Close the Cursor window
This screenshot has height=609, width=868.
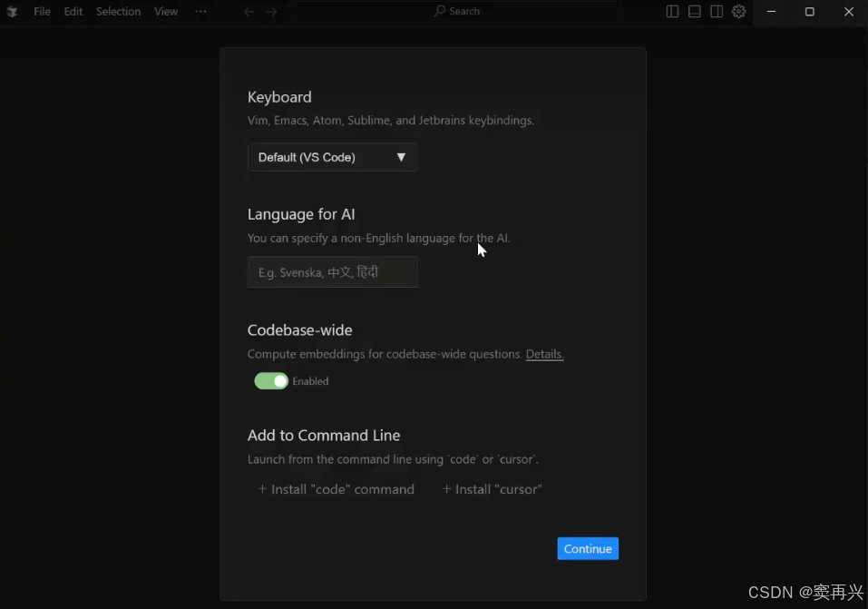[x=849, y=12]
